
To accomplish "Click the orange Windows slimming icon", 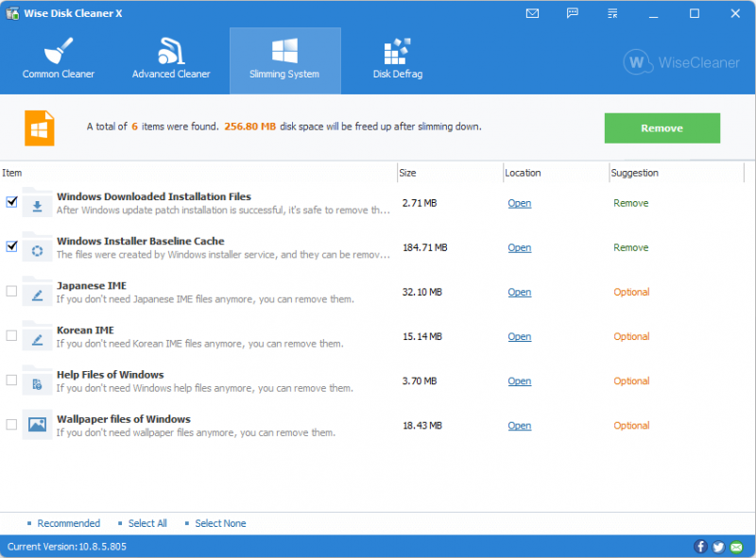I will (x=40, y=128).
